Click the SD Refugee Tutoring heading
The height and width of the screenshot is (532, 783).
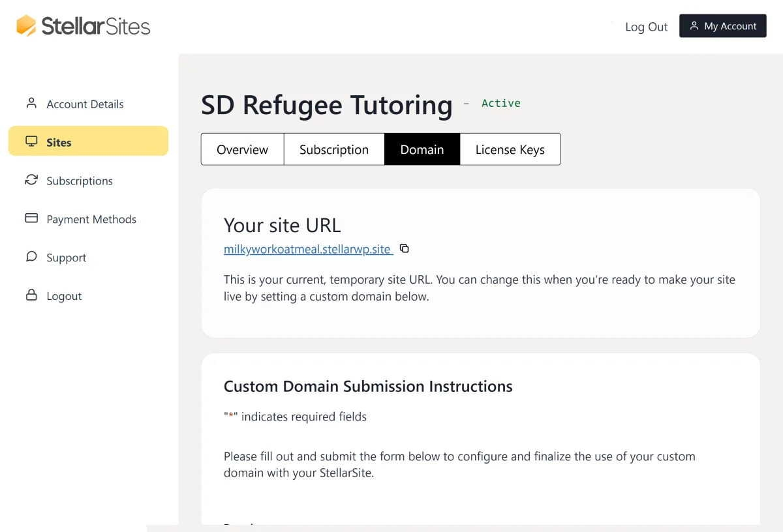coord(326,105)
